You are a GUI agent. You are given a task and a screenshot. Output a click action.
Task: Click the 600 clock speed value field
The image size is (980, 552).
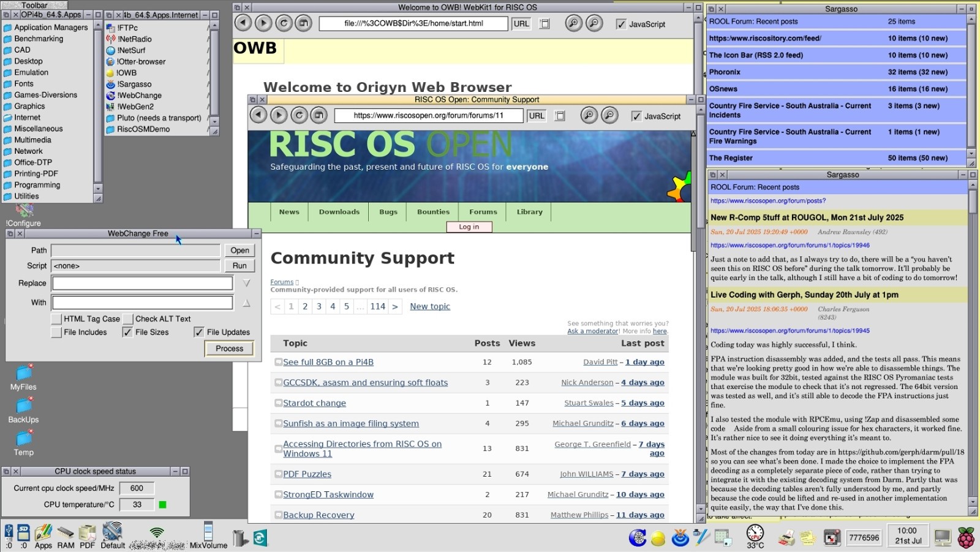click(x=137, y=488)
